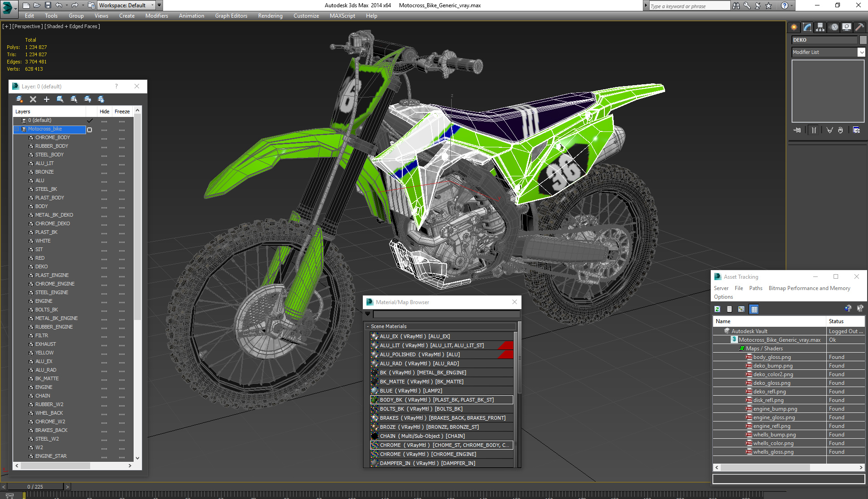Toggle the box next to the Motocross_bike layer
The width and height of the screenshot is (868, 499).
point(90,130)
